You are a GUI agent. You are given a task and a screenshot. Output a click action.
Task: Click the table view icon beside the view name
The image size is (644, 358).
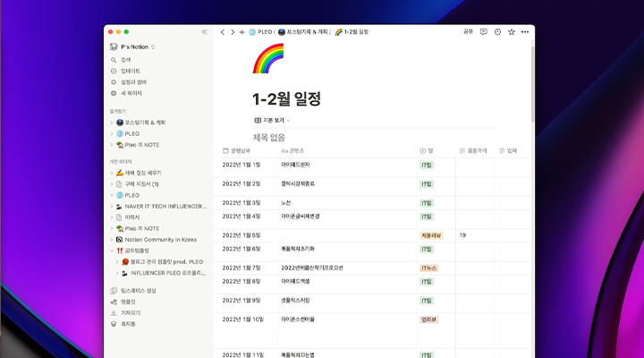click(x=258, y=121)
